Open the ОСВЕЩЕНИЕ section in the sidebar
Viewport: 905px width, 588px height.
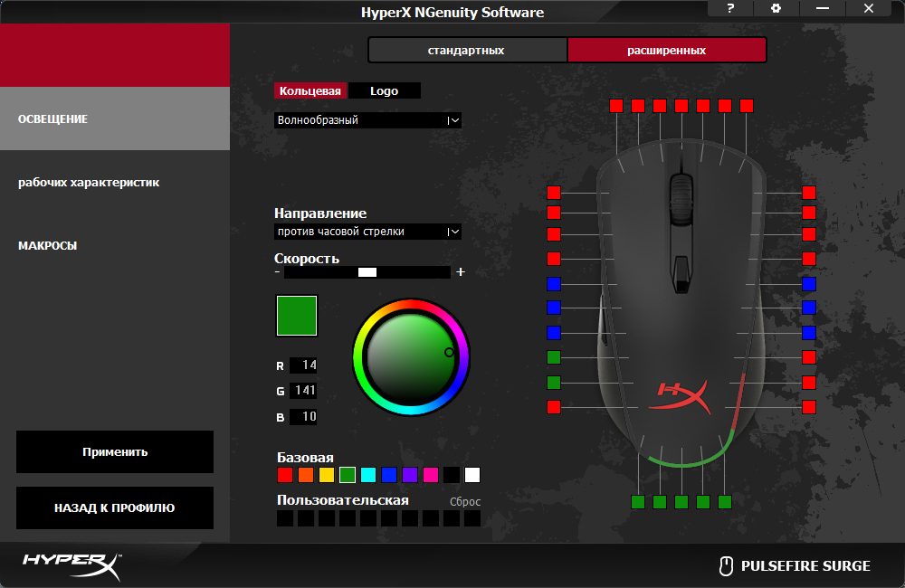tap(115, 119)
